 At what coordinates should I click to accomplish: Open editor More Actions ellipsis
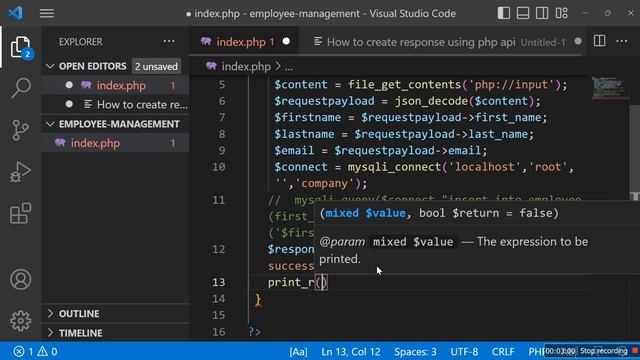point(622,41)
